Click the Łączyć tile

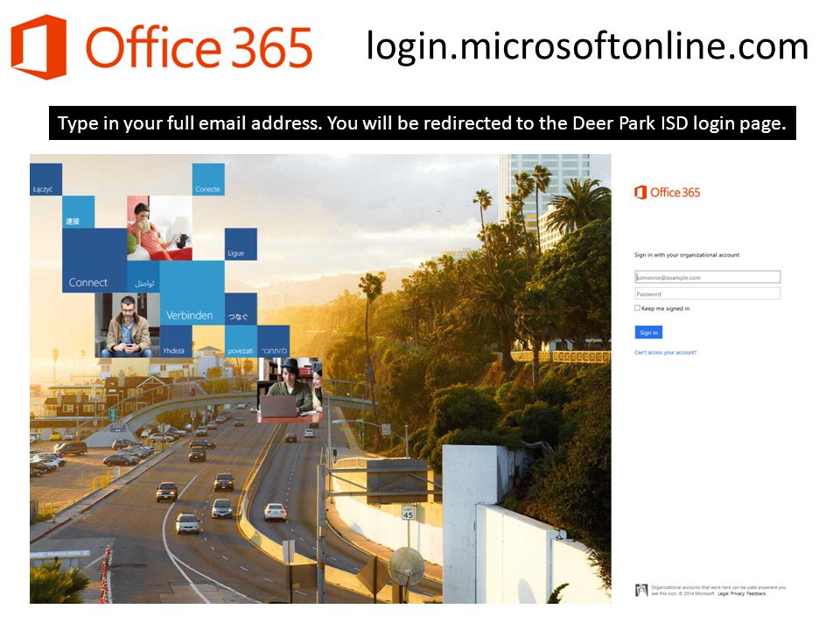click(x=46, y=179)
